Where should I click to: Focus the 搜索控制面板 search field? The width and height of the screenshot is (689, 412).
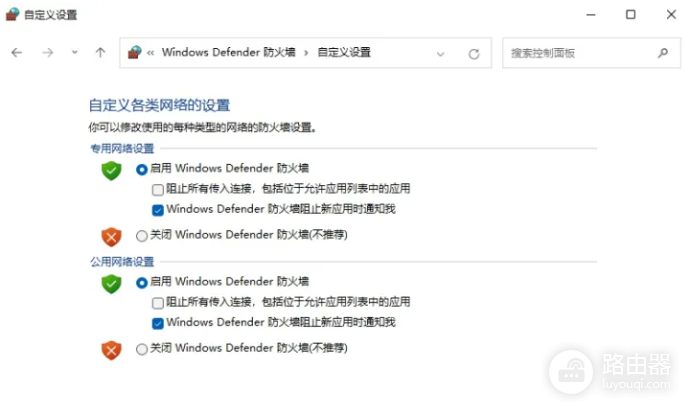pos(591,53)
